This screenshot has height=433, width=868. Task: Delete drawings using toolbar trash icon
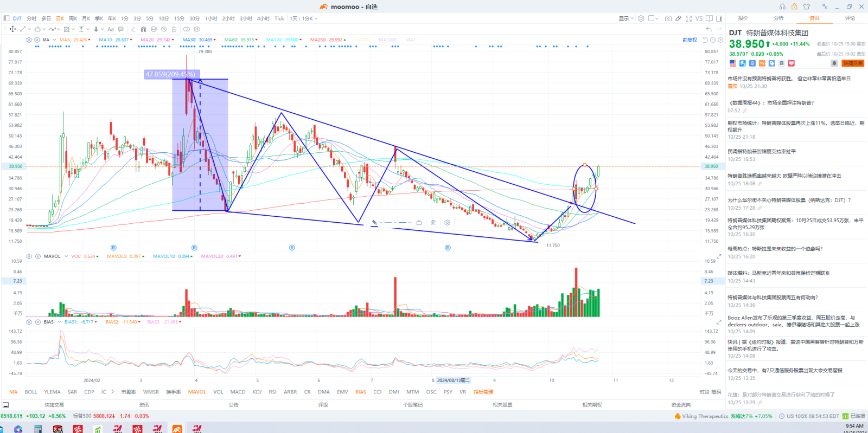click(174, 29)
